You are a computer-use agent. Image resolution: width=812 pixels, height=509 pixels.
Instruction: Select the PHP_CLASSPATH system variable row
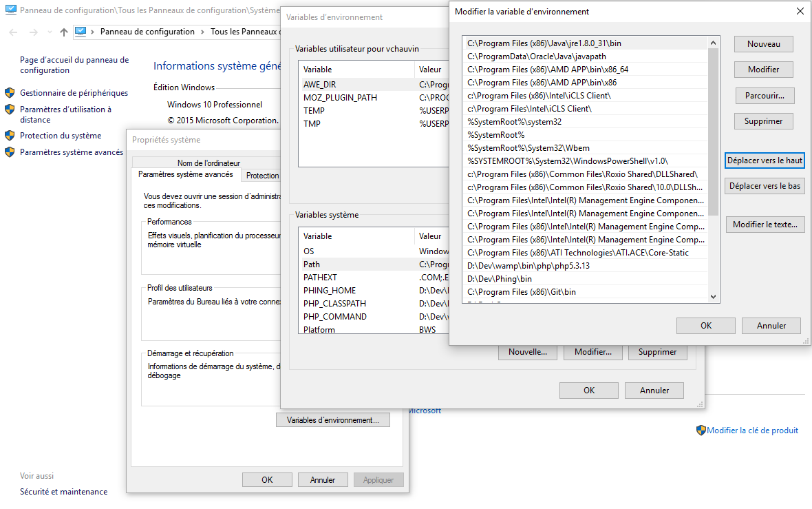(x=374, y=304)
